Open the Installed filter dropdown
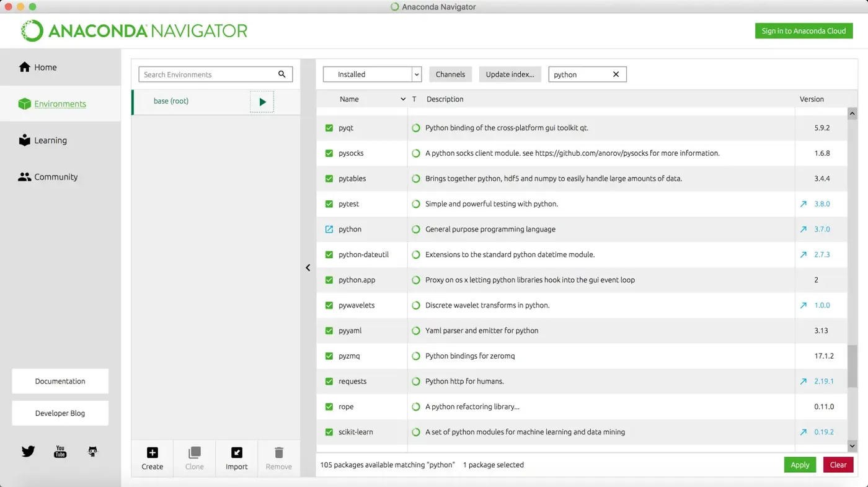Screen dimensions: 868x487 372,74
